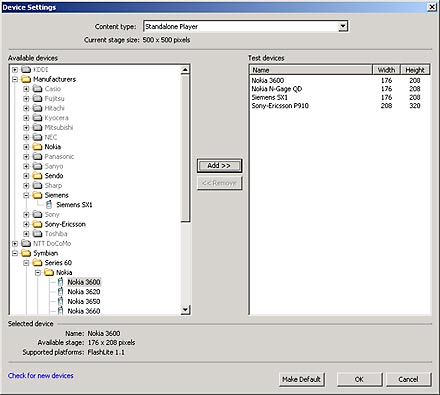
Task: Click the Toshiba folder icon
Action: 38,234
